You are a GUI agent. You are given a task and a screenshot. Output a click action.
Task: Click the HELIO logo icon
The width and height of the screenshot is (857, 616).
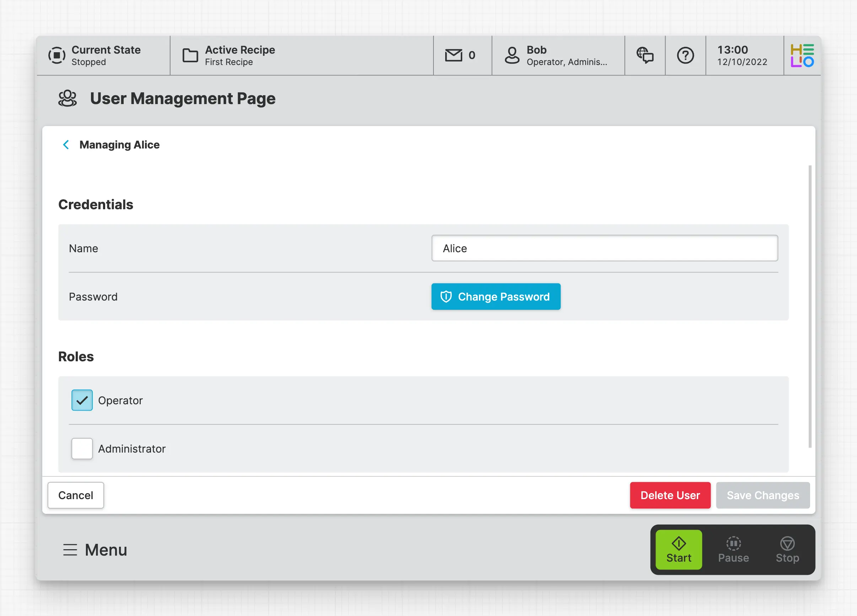[x=802, y=55]
